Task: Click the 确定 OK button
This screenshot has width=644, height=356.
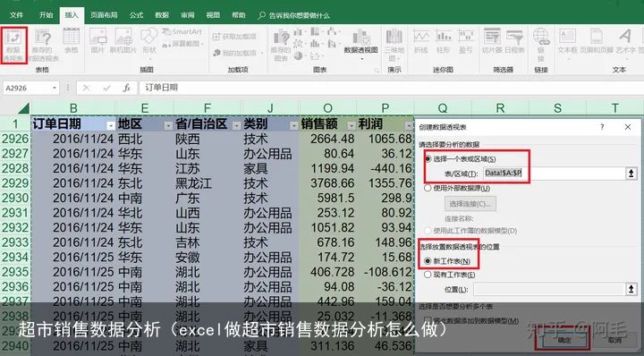Action: coord(564,340)
